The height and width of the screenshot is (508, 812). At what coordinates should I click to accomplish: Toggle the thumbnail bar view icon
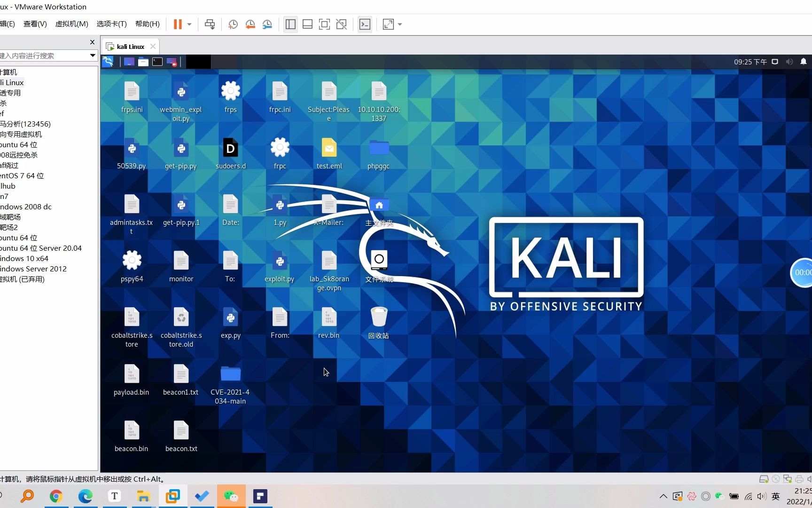click(307, 24)
